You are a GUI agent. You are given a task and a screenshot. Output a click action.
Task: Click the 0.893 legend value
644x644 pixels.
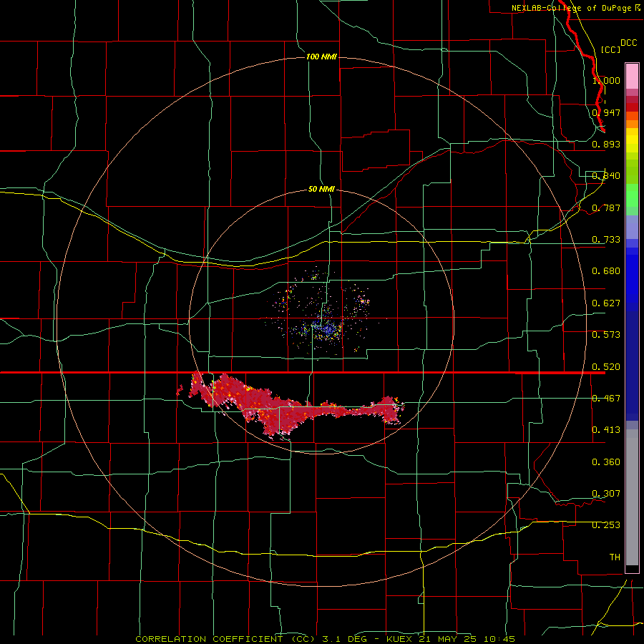click(x=606, y=144)
